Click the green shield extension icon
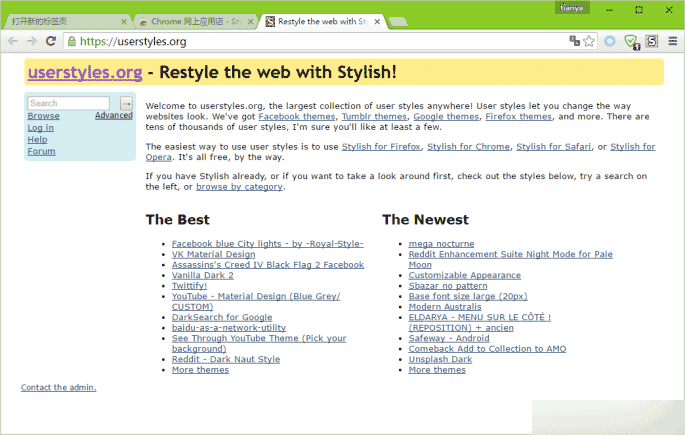 (x=631, y=41)
